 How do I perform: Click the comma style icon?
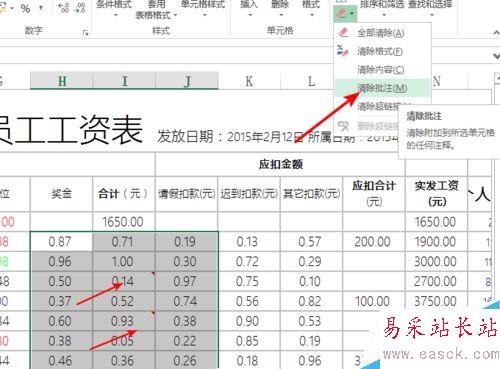click(41, 7)
